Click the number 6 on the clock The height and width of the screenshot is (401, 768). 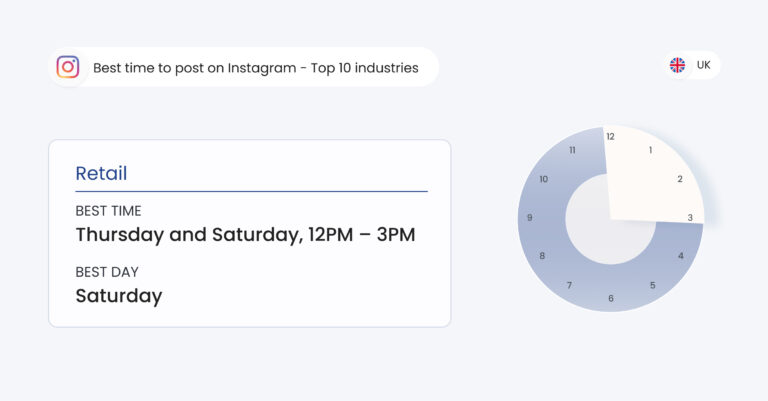611,298
